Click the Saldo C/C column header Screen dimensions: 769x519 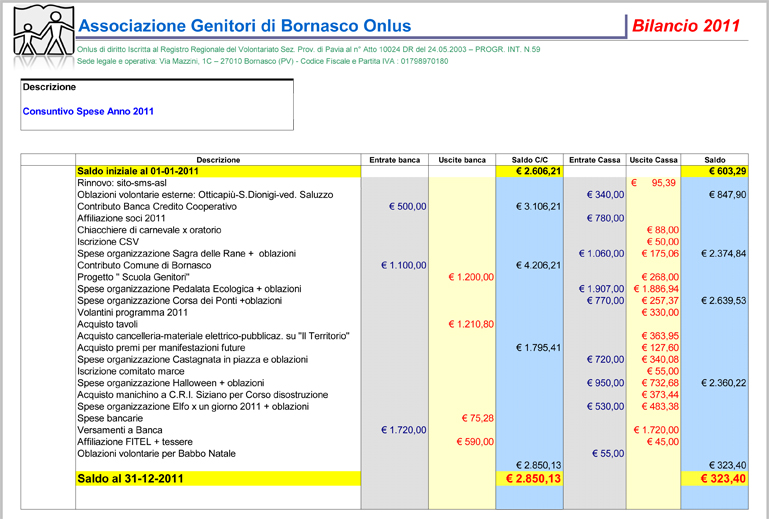click(x=529, y=160)
